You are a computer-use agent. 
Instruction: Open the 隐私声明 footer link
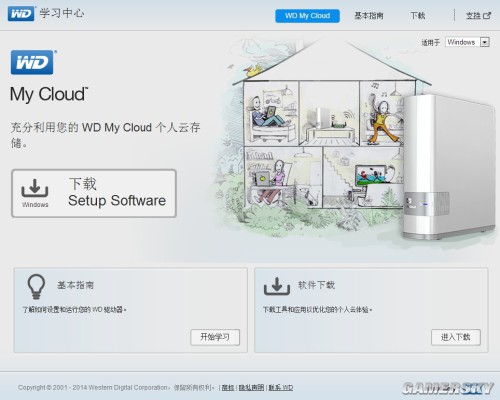tap(251, 387)
